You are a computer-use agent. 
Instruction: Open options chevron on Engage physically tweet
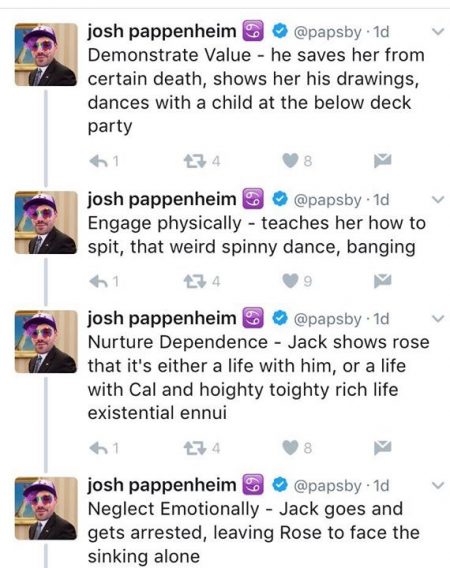[438, 200]
